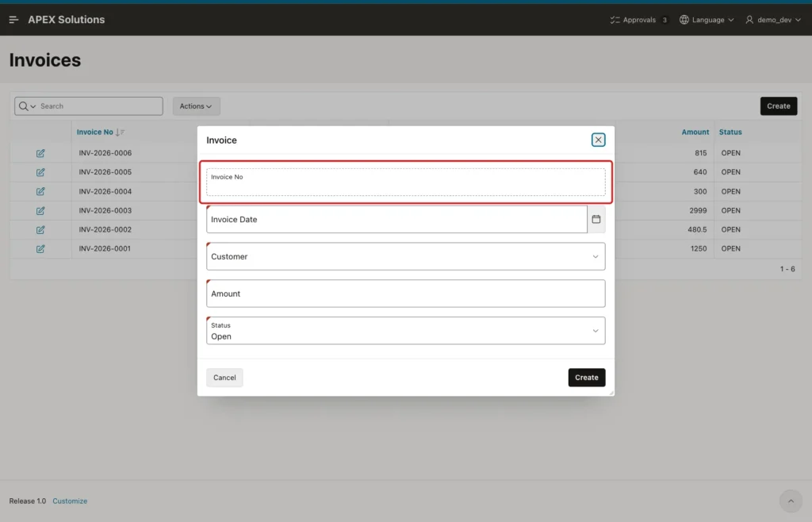
Task: Click the Status column header
Action: [x=730, y=132]
